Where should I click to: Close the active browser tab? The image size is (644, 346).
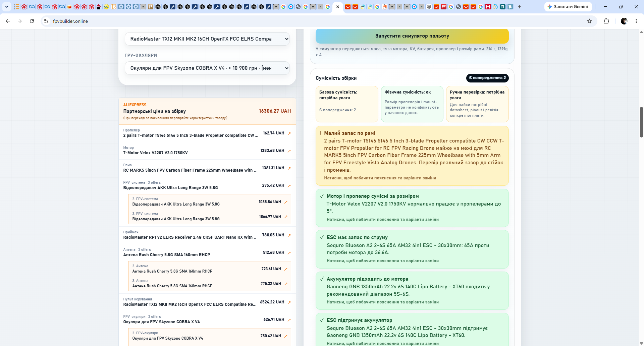(338, 7)
